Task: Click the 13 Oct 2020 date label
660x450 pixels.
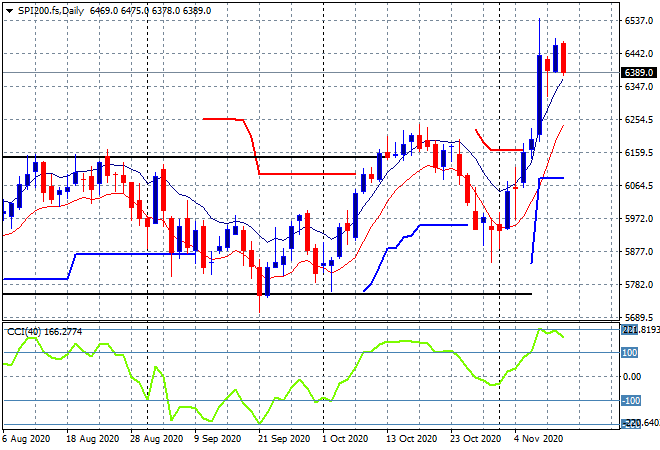Action: pyautogui.click(x=412, y=439)
